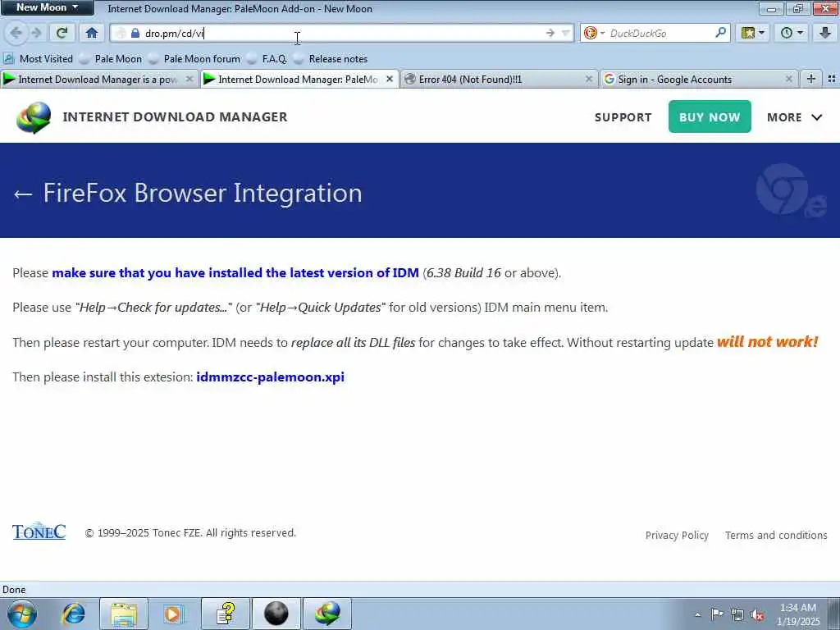Download the idmmzcc-palemoon.xpi extension
This screenshot has height=630, width=840.
[x=271, y=377]
